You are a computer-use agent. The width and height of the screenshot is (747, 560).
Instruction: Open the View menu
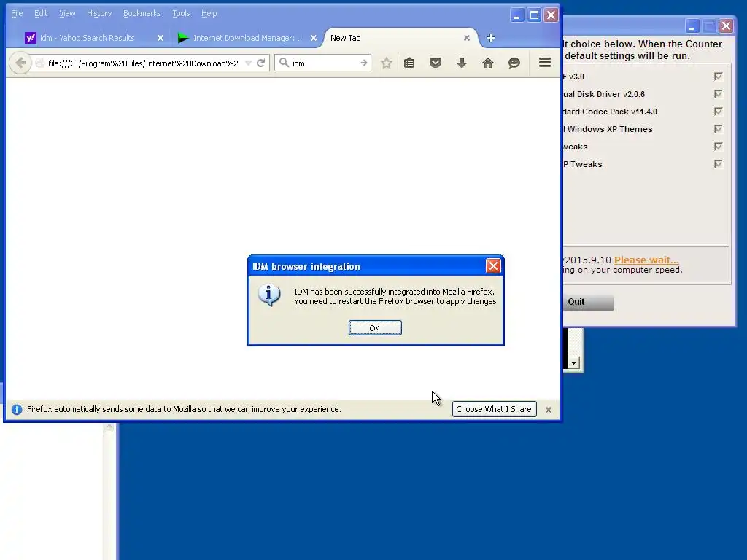click(x=67, y=13)
